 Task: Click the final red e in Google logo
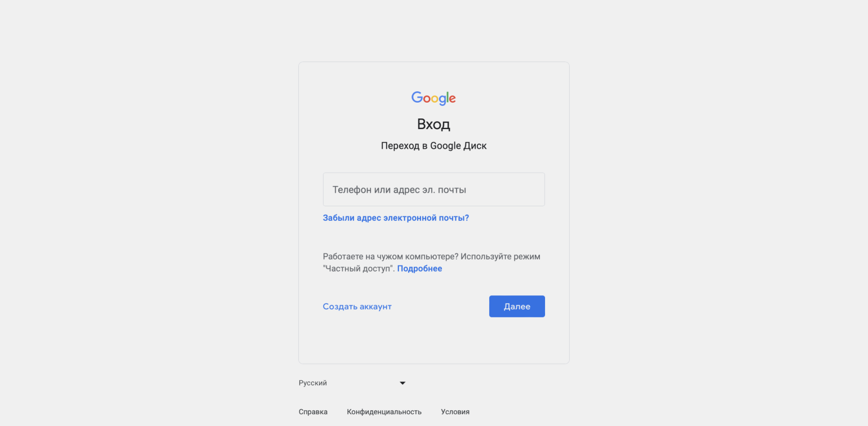click(x=452, y=99)
